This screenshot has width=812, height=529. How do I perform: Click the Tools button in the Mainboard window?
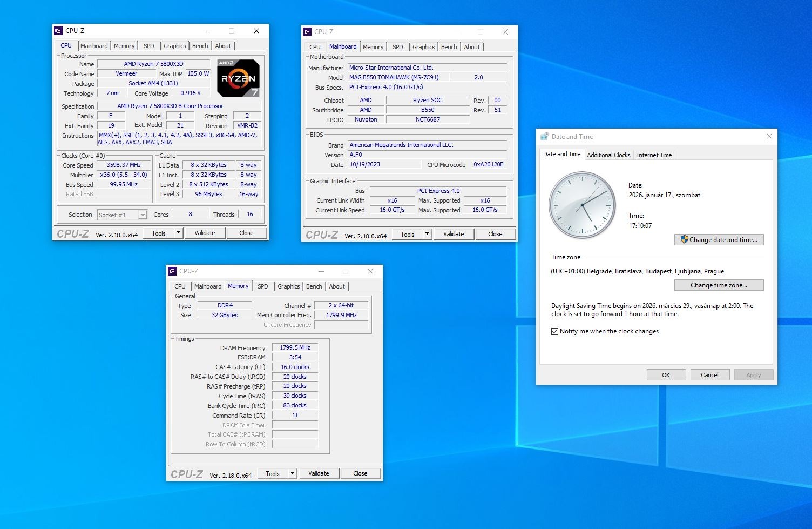pos(408,234)
